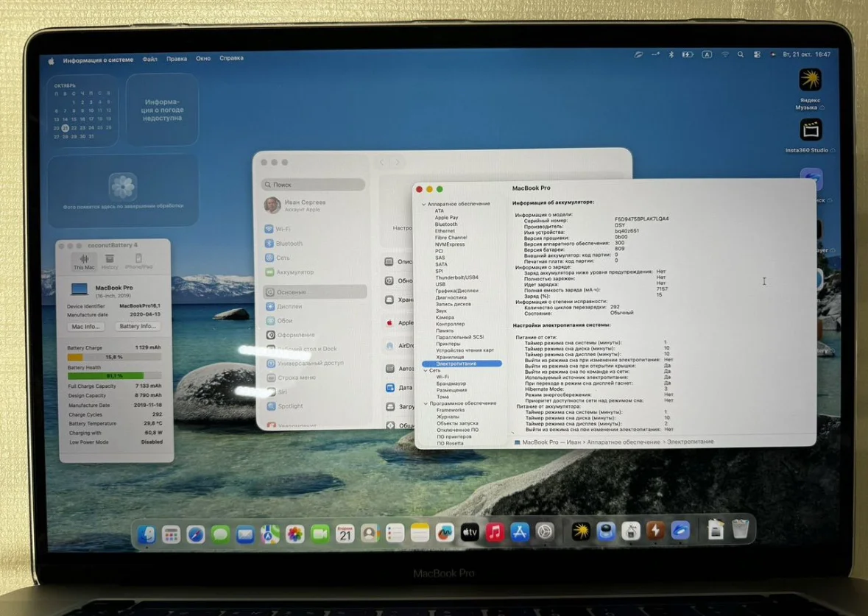
Task: Click the Wi-Fi menu bar icon
Action: tap(724, 54)
